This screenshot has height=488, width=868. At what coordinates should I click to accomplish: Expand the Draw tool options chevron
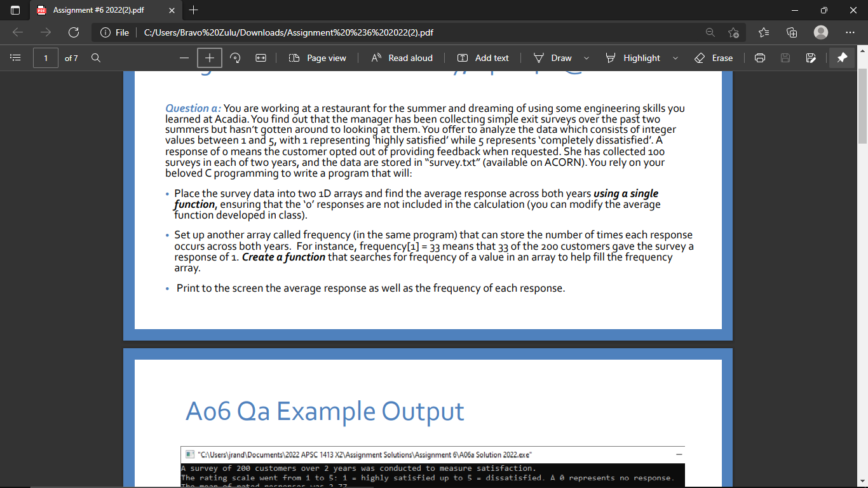(585, 58)
